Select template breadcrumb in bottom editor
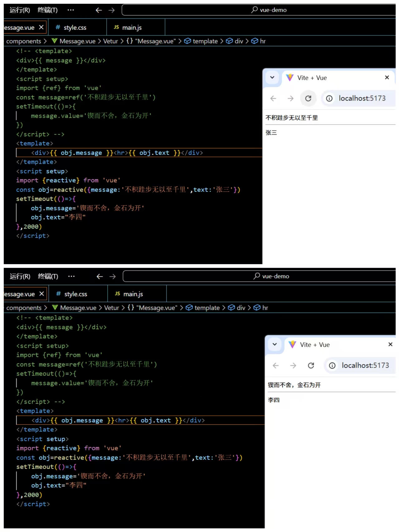The width and height of the screenshot is (399, 532). [x=203, y=308]
